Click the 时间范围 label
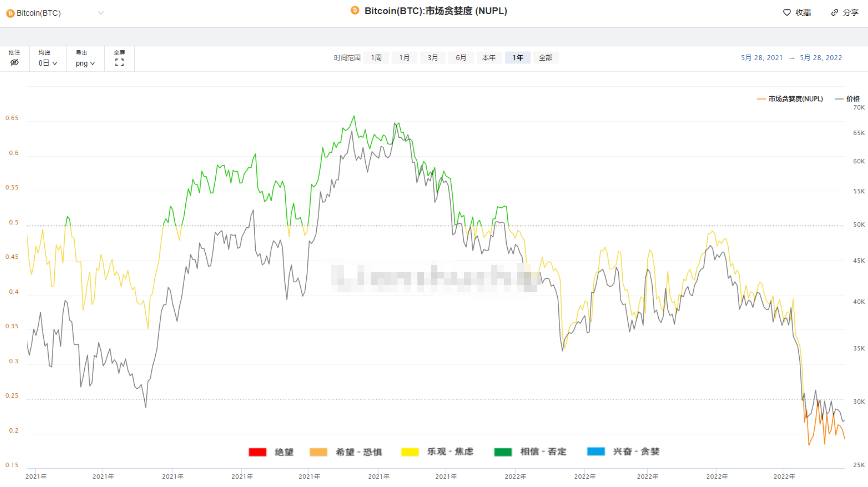868x487 pixels. (347, 58)
